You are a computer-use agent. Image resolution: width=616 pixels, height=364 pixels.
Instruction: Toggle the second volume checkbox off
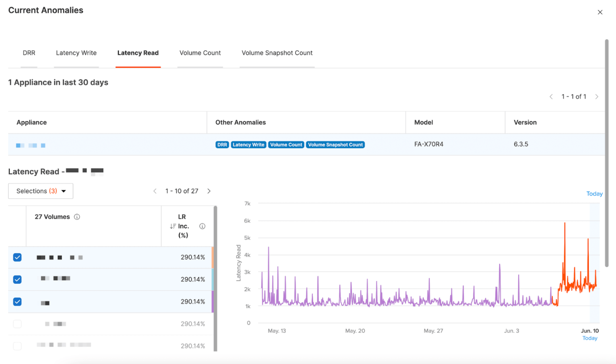[x=17, y=279]
